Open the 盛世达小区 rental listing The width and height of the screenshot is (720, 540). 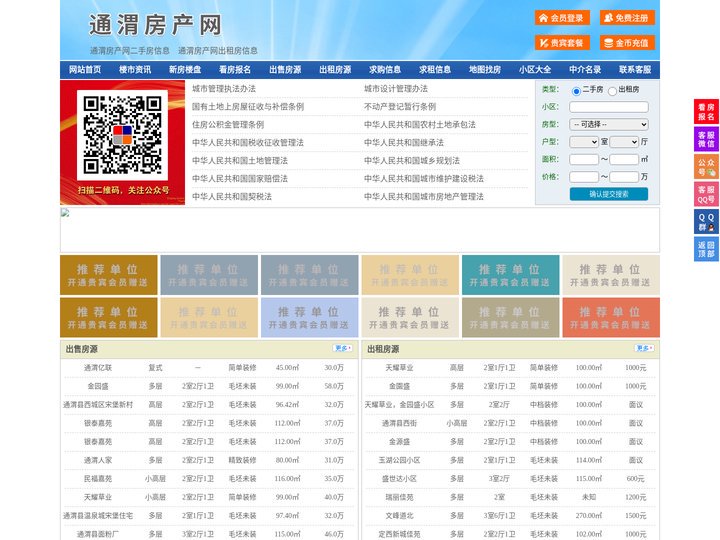[x=399, y=478]
